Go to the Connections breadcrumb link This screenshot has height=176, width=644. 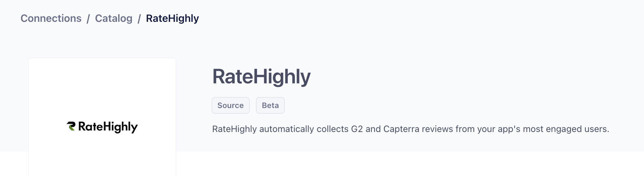[x=51, y=18]
